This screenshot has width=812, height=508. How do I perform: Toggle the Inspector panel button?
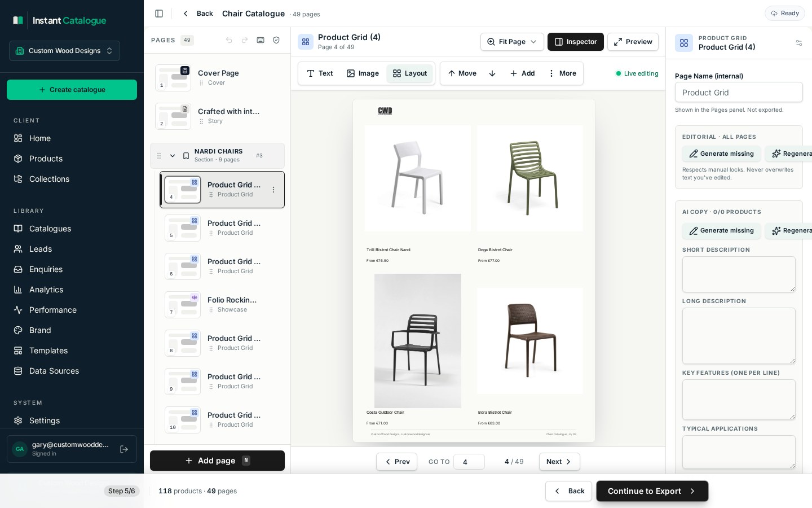[576, 42]
